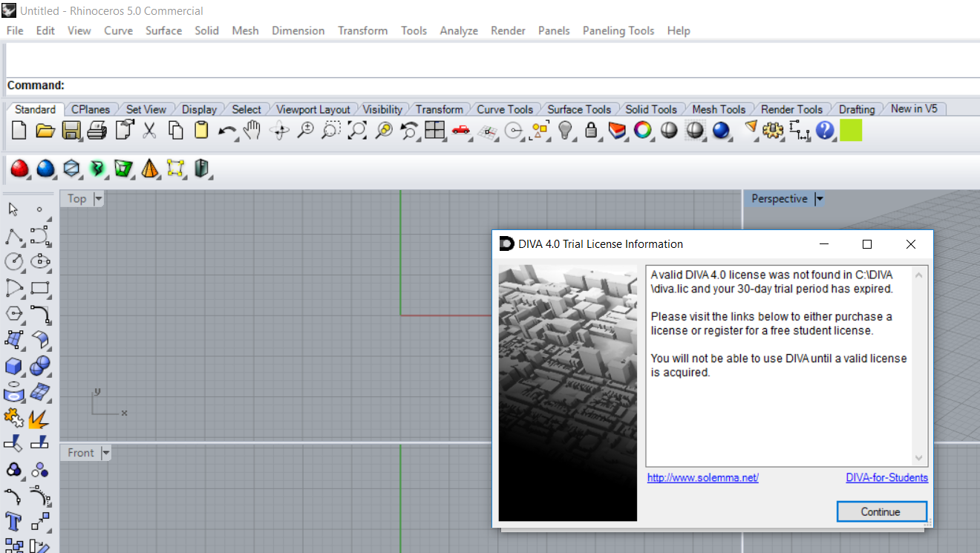Click the Explode tool icon
This screenshot has width=980, height=553.
(x=39, y=419)
